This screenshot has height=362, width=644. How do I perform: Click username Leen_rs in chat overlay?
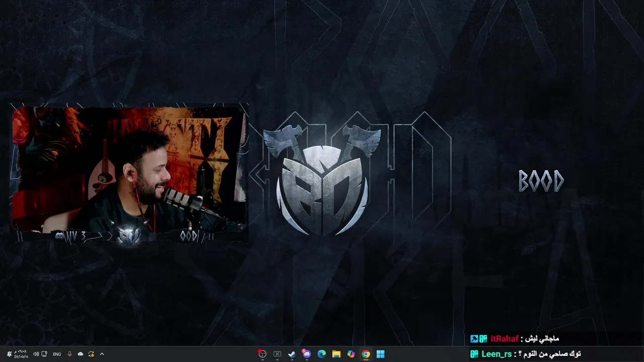pos(497,354)
